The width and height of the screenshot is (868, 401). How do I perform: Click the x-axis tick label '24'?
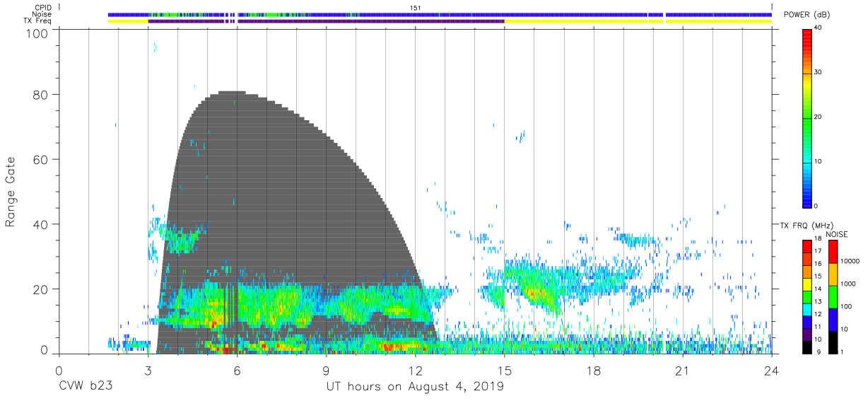click(771, 372)
